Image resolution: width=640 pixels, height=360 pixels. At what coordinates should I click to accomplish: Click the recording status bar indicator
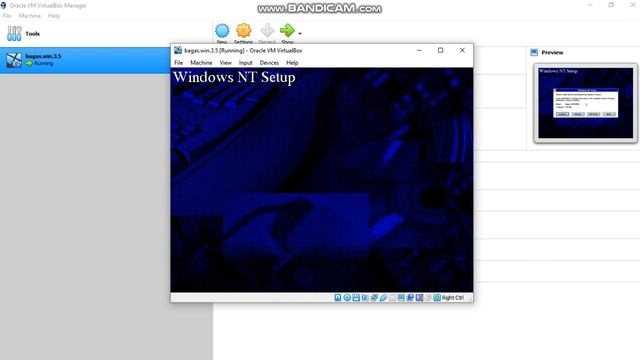click(x=410, y=298)
